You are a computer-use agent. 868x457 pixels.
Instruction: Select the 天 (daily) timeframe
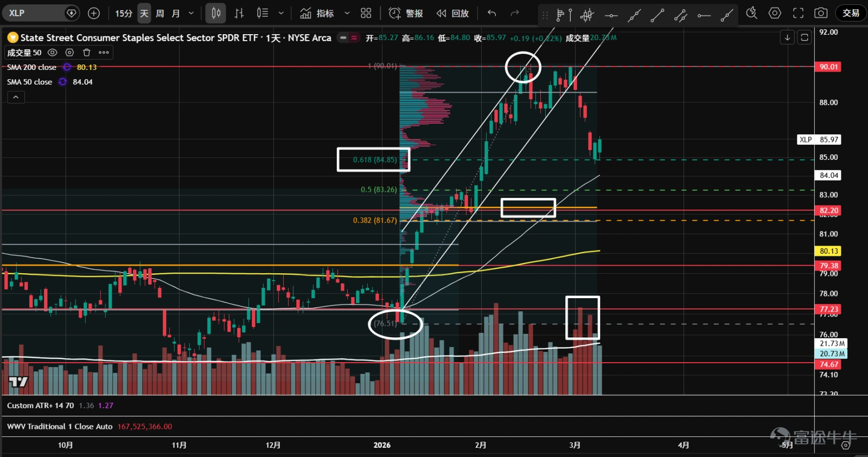(144, 13)
